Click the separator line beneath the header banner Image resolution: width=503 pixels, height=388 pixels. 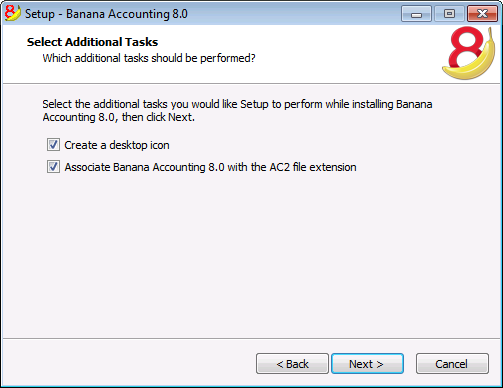click(252, 83)
